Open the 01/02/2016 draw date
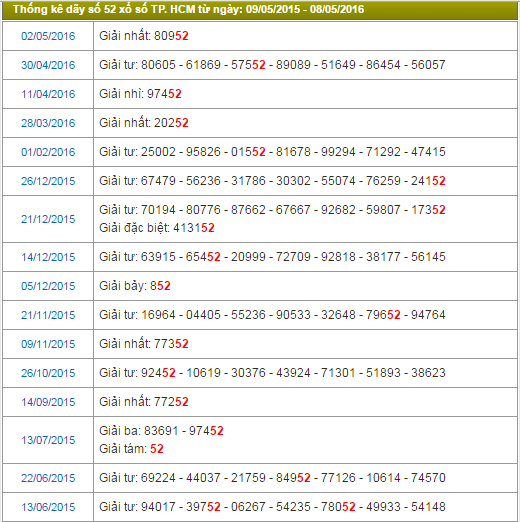The image size is (520, 522). [x=48, y=152]
